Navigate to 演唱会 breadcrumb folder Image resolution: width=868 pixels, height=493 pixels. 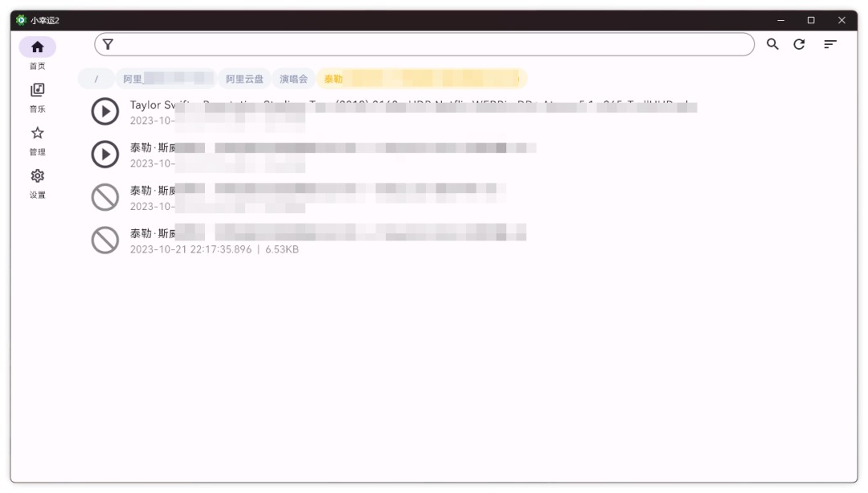pos(293,79)
